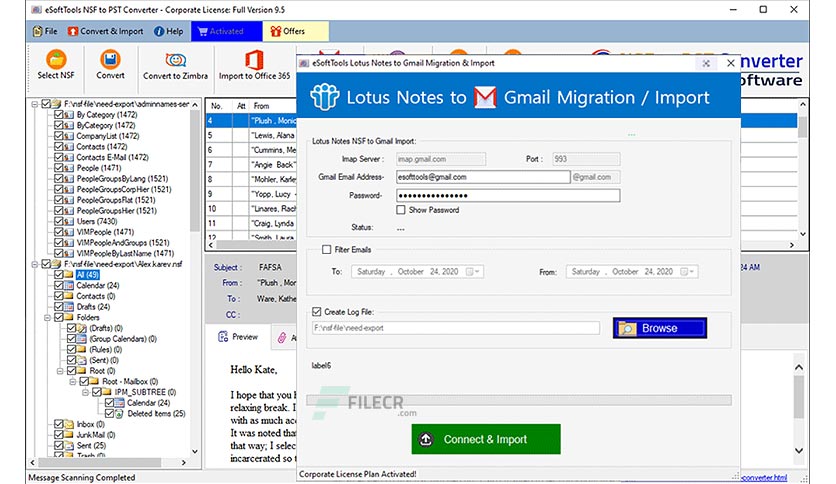Click the From column header
Image resolution: width=836 pixels, height=484 pixels.
(261, 106)
